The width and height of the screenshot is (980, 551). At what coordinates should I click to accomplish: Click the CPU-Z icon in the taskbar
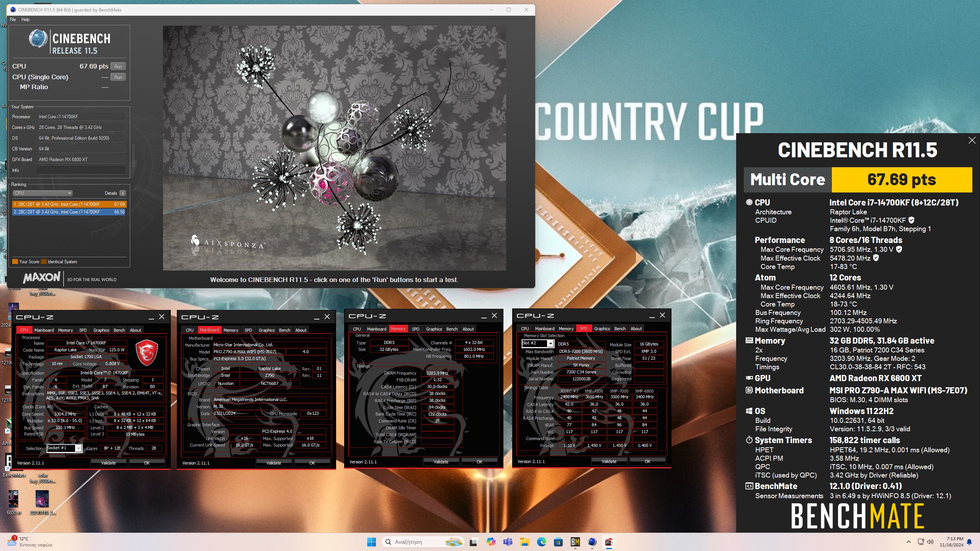click(x=609, y=542)
